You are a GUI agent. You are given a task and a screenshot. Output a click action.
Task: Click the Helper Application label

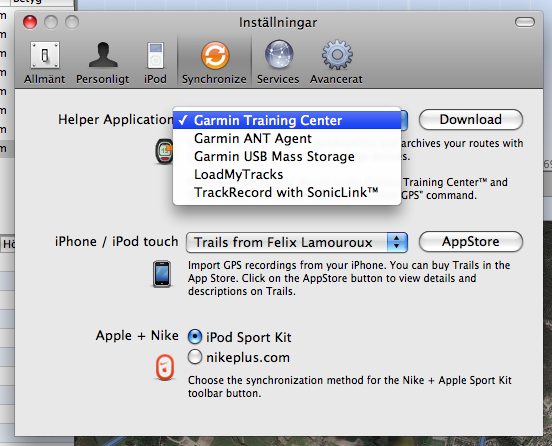[x=115, y=119]
